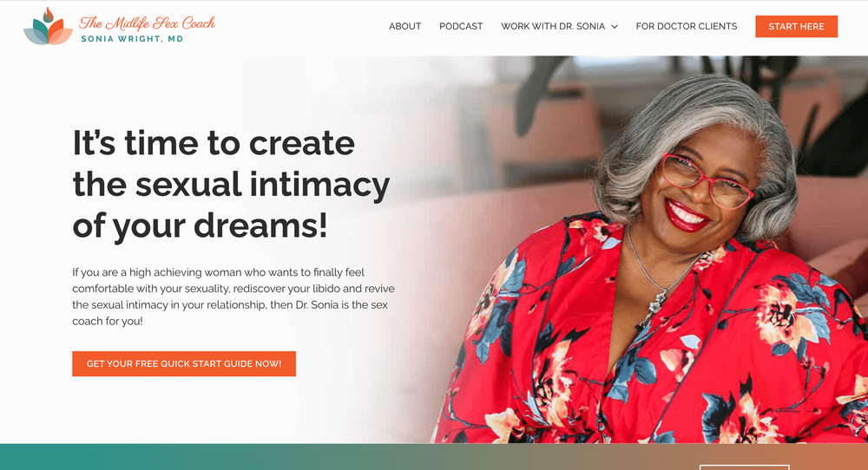The image size is (868, 470).
Task: Click the lotus flower logo icon
Action: [48, 27]
